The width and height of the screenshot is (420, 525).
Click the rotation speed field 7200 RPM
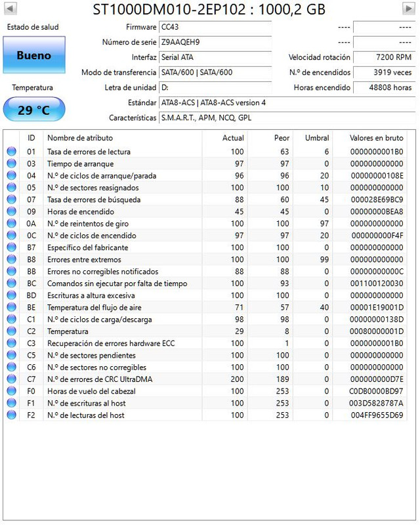click(384, 57)
